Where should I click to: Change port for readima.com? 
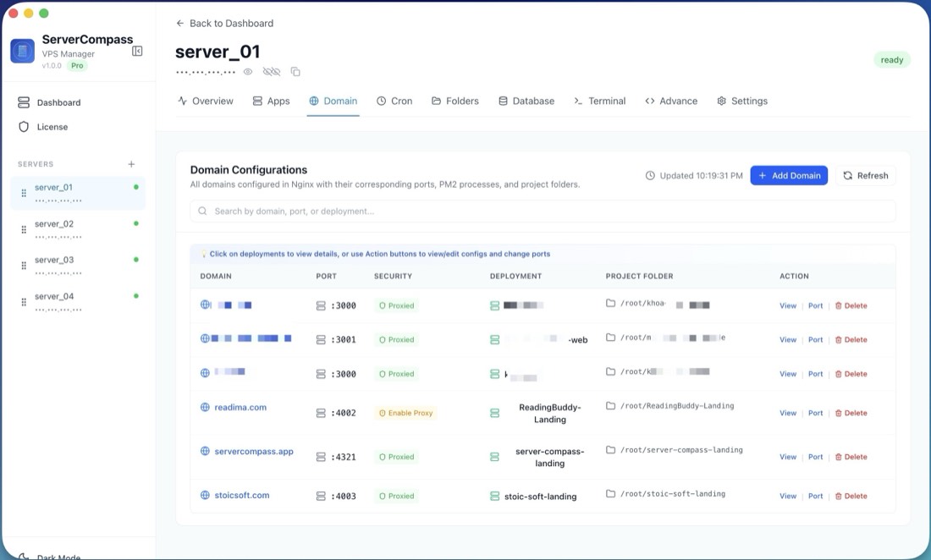point(815,413)
